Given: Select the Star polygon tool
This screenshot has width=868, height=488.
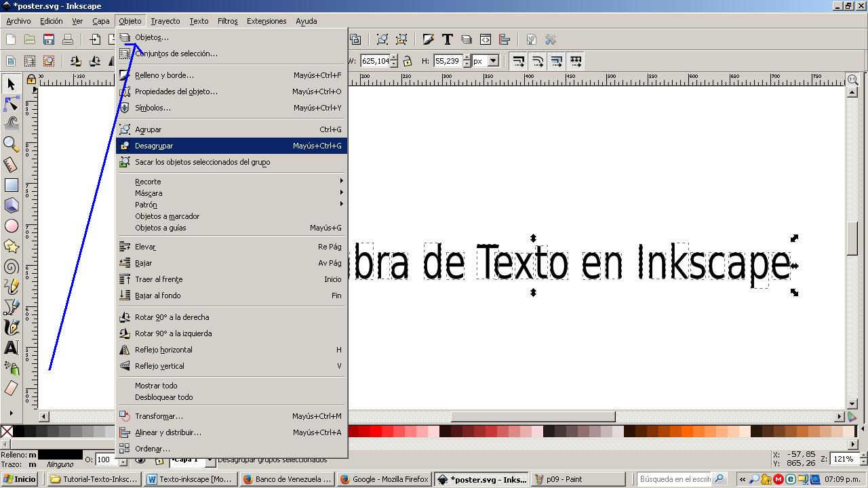Looking at the screenshot, I should (11, 246).
